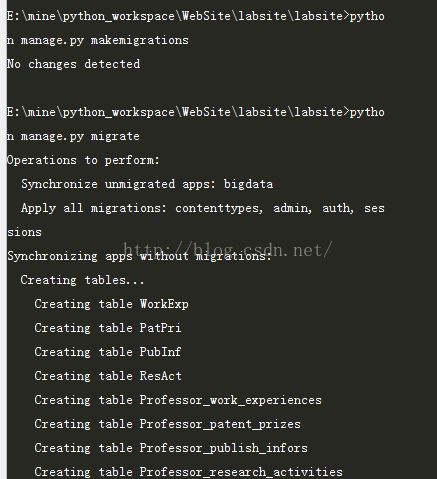Click the 'contenttypes' word in migrations list

click(219, 209)
